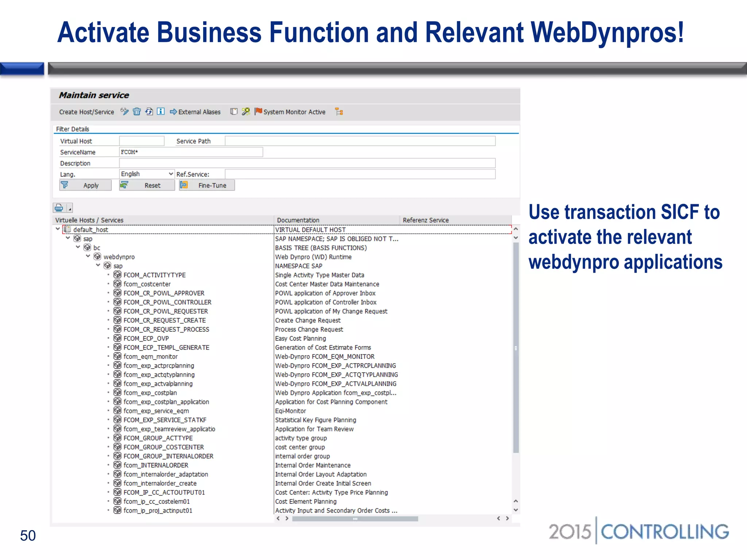Click System Monitor Active flag item

pos(290,112)
